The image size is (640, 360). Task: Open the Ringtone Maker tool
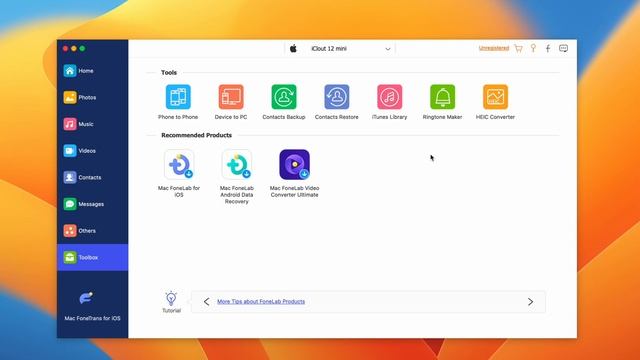[x=442, y=97]
